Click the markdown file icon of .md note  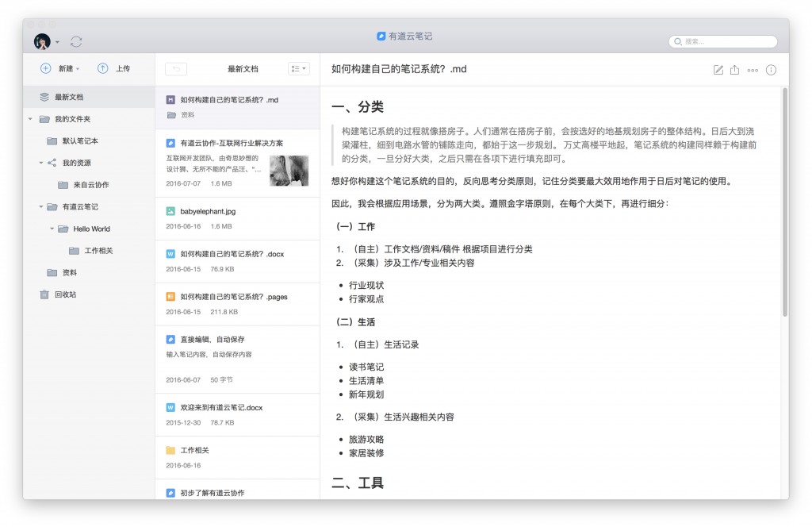[170, 99]
